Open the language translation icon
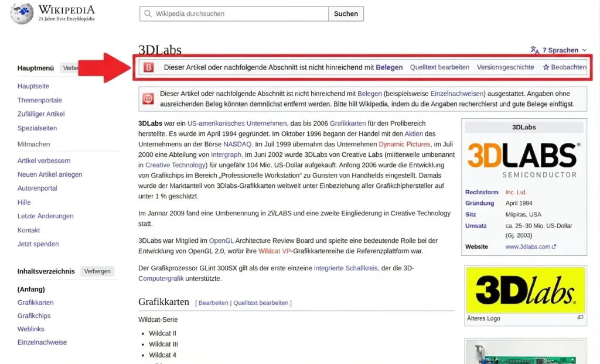 (534, 50)
